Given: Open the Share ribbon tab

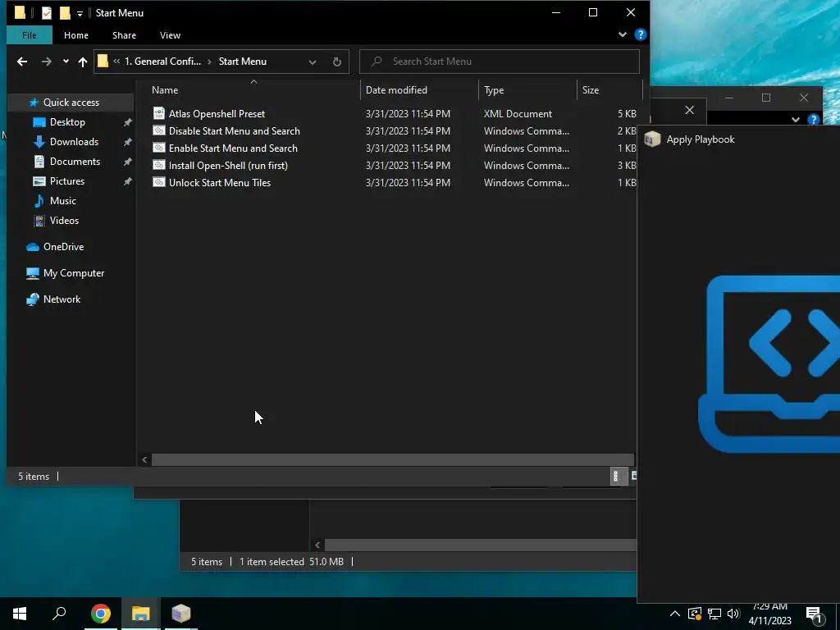Looking at the screenshot, I should [124, 35].
